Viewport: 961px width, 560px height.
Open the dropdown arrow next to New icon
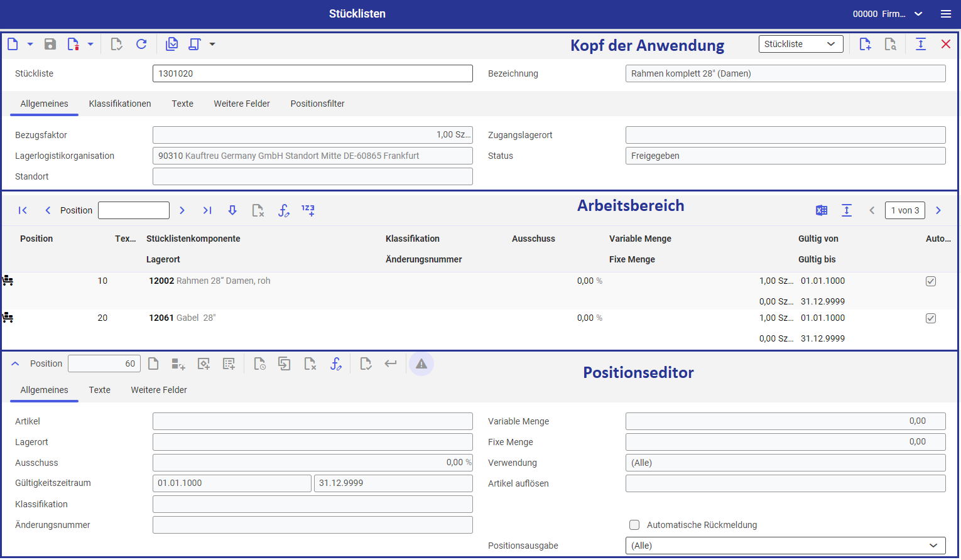tap(30, 44)
